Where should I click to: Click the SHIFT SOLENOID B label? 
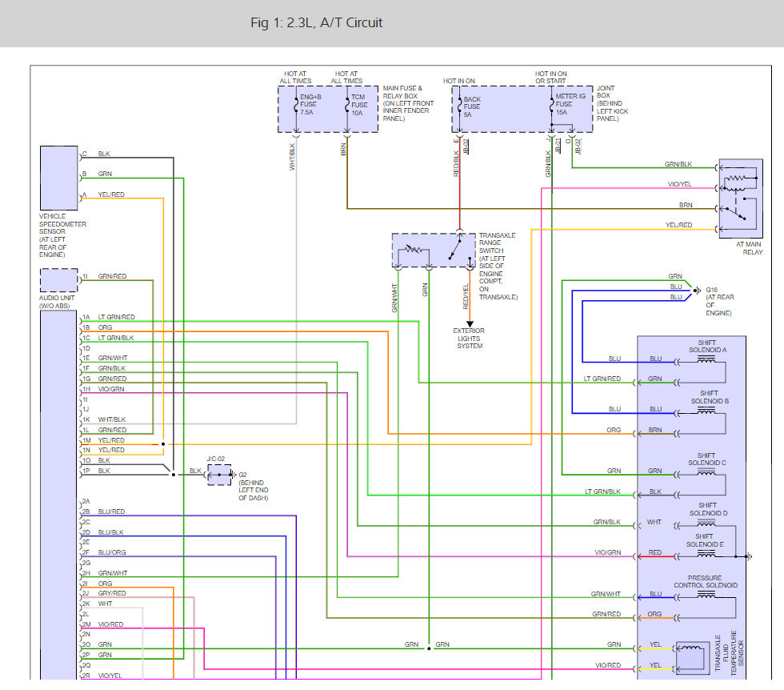click(710, 397)
